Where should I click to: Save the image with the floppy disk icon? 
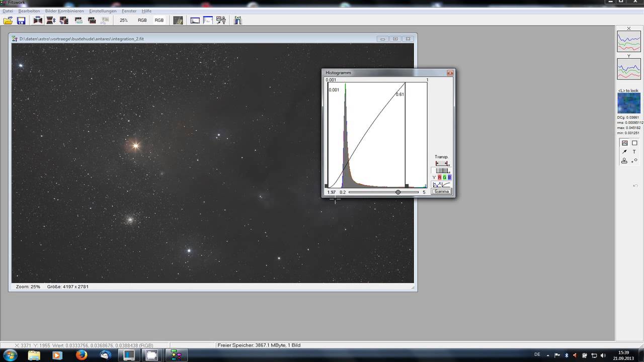pyautogui.click(x=21, y=21)
